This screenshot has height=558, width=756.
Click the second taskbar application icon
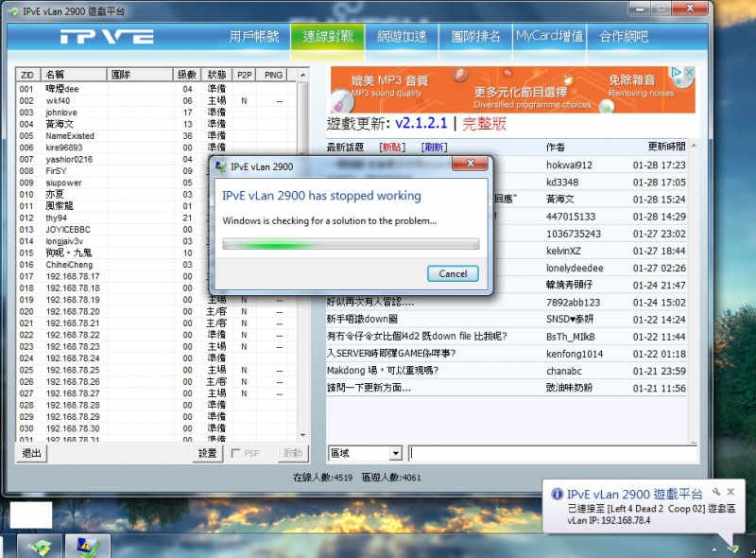(87, 545)
